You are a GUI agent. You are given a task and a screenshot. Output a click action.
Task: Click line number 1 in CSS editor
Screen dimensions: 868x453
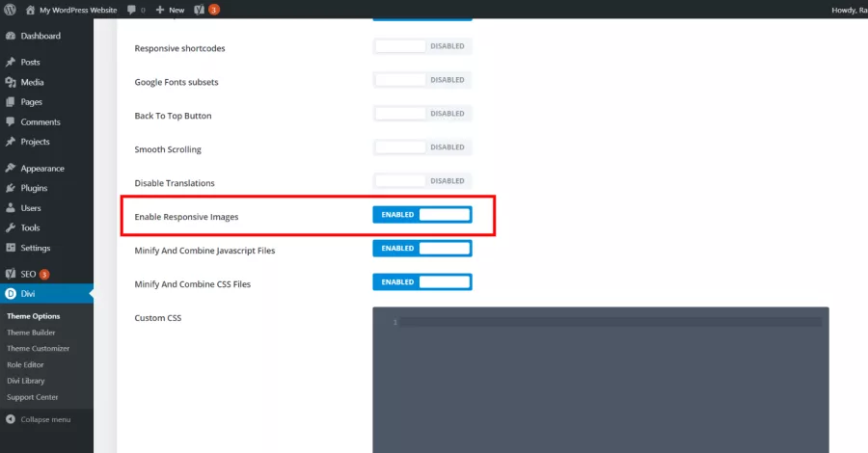(x=395, y=322)
